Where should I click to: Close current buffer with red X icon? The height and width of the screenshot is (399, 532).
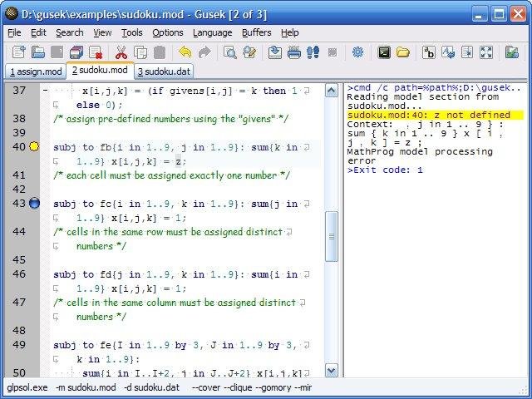coord(96,52)
